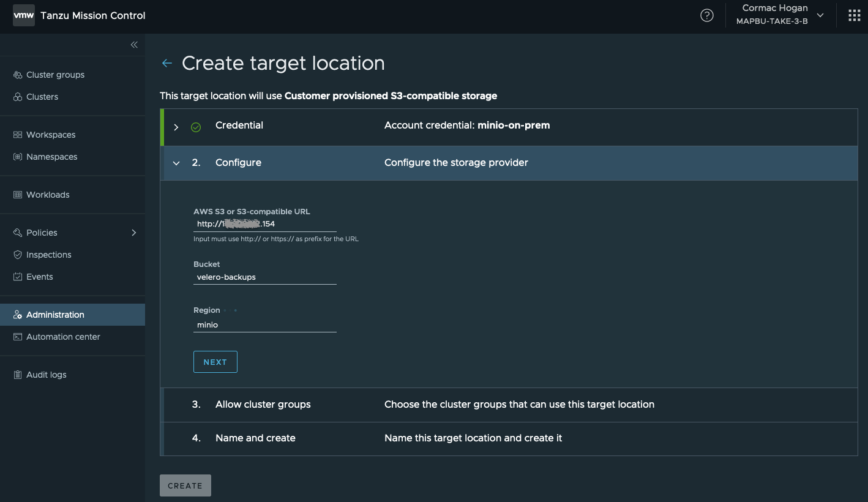
Task: Click the Inspections shield icon
Action: point(18,255)
